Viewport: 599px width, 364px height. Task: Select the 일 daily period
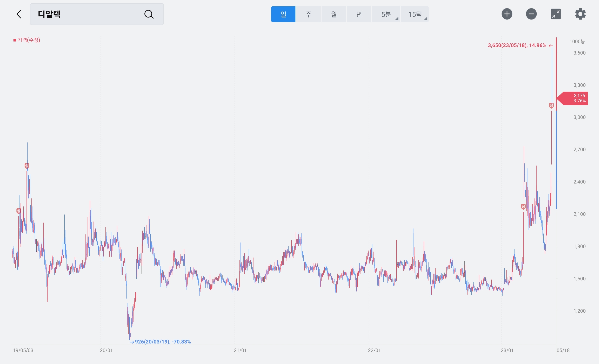coord(283,14)
